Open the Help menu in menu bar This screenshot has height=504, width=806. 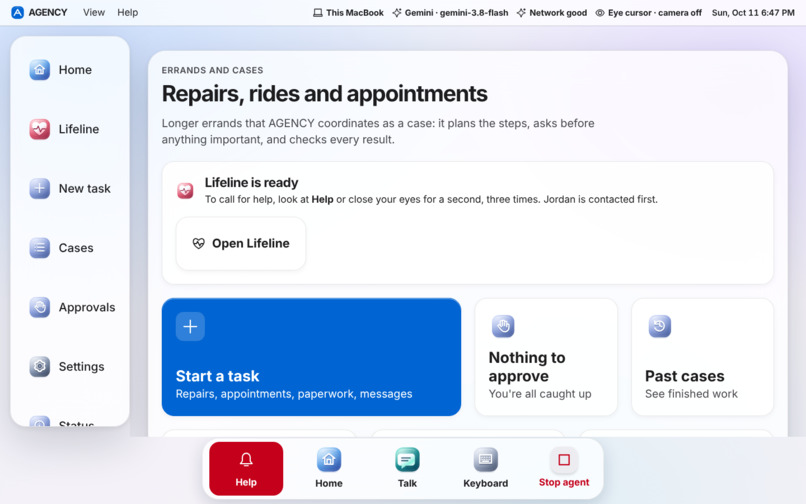127,12
